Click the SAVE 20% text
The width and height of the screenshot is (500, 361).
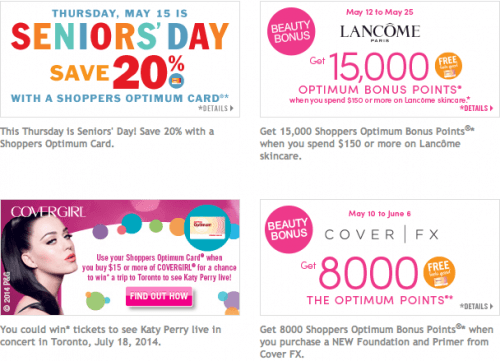[x=117, y=72]
